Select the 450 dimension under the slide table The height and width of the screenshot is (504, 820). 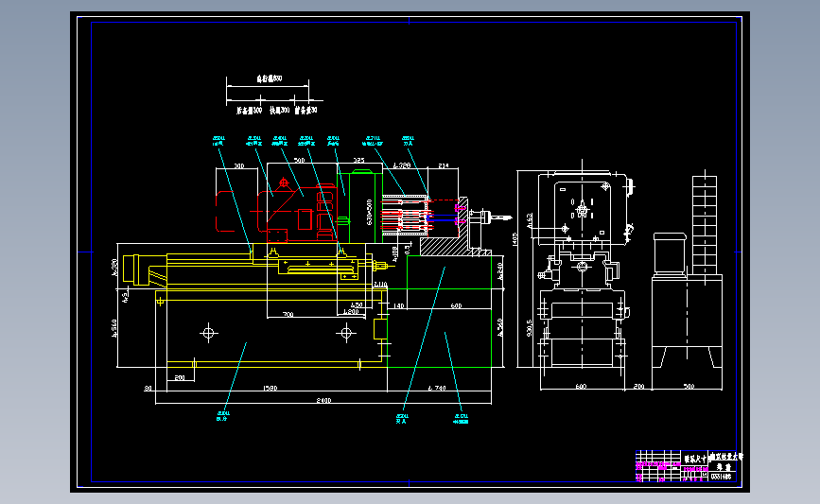pos(357,304)
